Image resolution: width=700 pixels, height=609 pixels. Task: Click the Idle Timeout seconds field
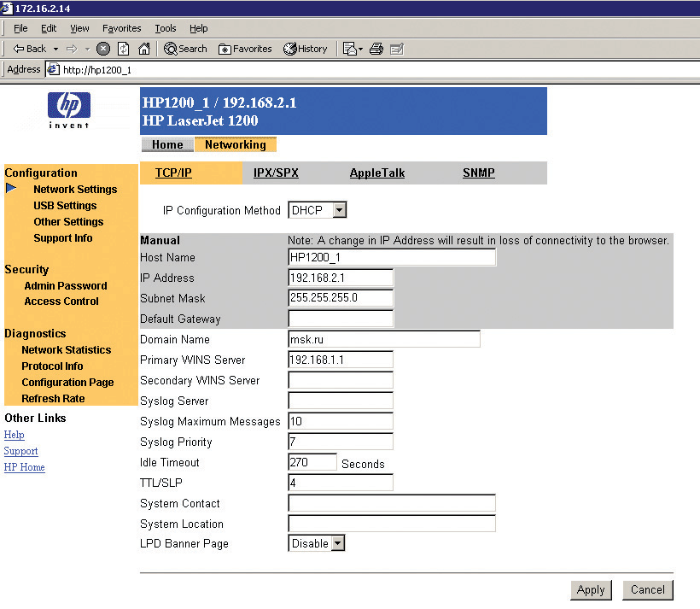pos(312,462)
